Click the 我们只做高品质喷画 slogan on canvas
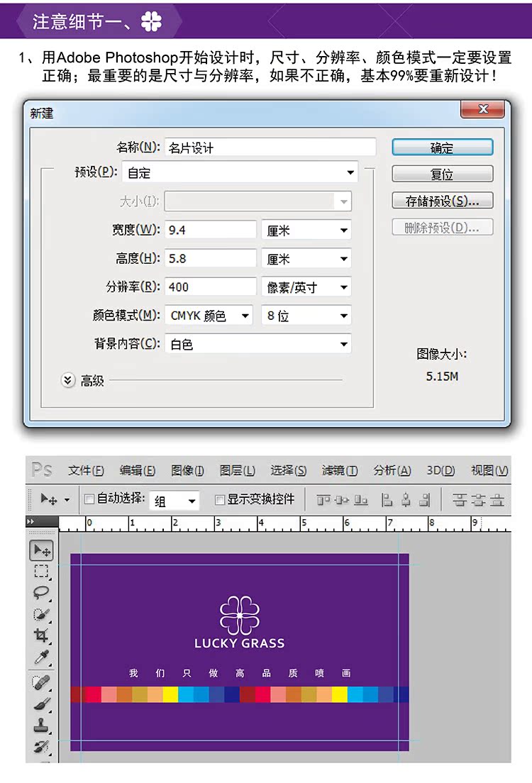Screen dimensions: 532x783 (x=240, y=673)
